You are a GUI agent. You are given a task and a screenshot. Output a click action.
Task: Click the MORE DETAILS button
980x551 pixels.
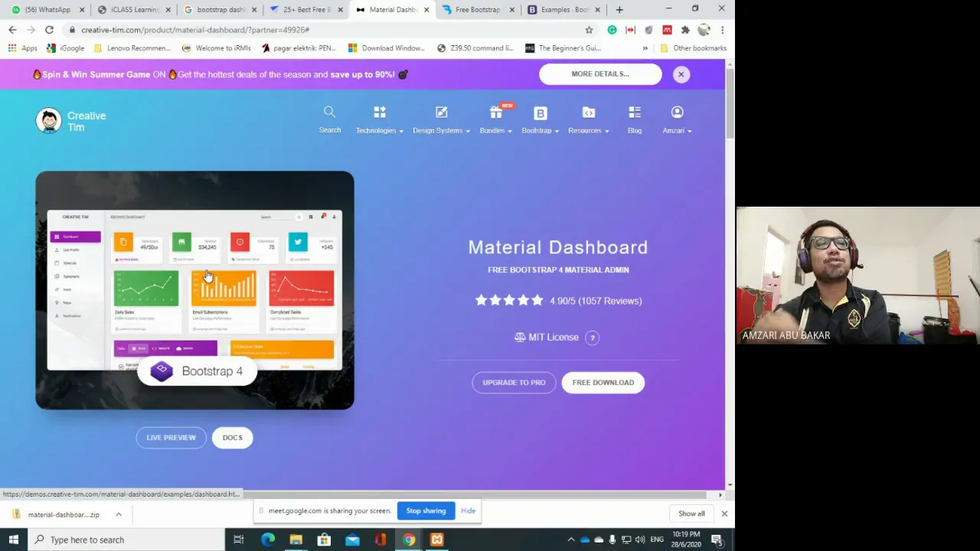600,74
